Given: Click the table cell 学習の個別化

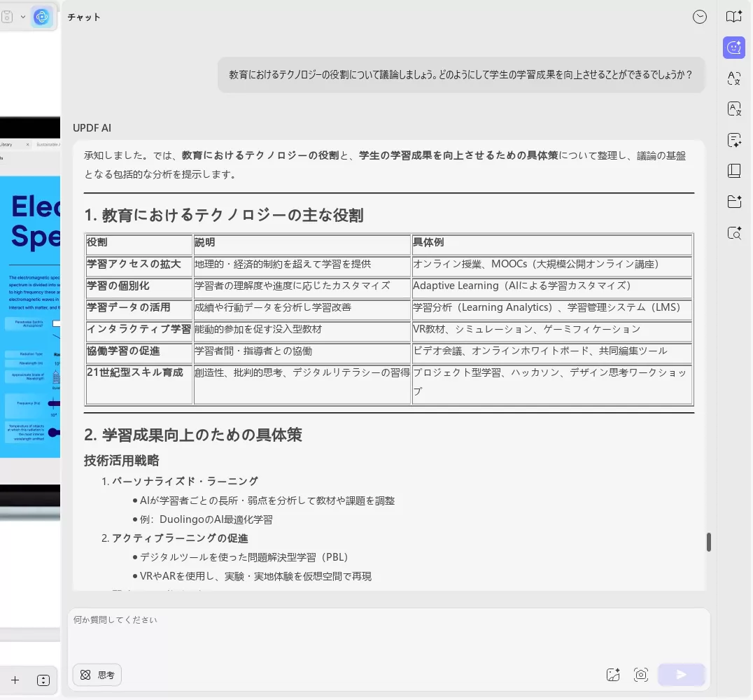Looking at the screenshot, I should point(139,288).
